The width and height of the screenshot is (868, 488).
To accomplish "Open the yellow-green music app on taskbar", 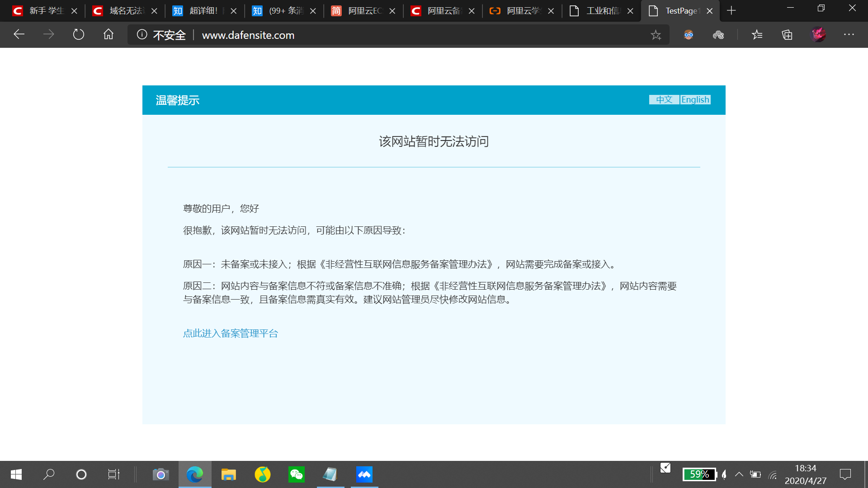I will 263,474.
